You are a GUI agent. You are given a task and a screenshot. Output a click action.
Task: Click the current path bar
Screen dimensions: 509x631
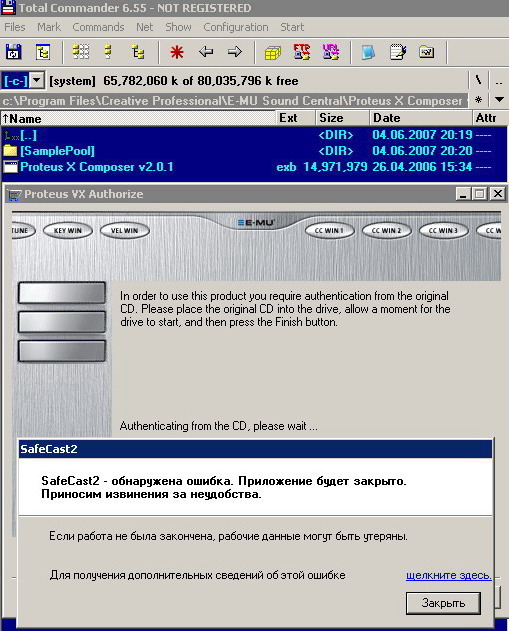[x=234, y=101]
